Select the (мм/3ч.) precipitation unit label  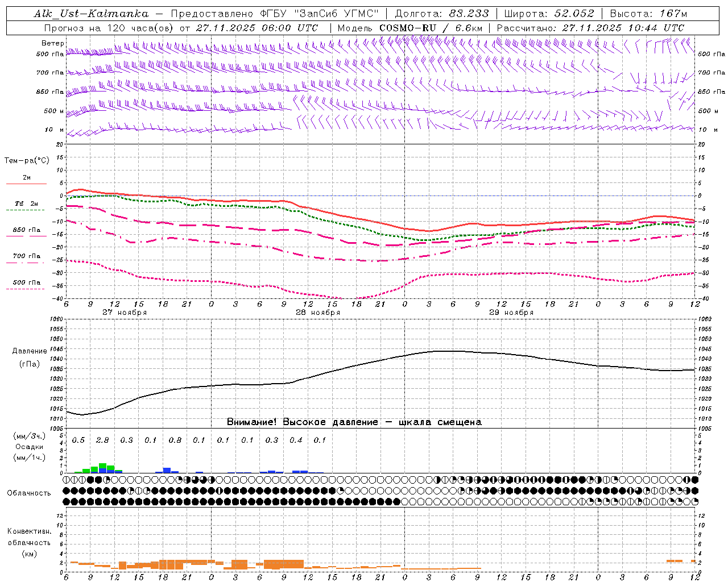(x=30, y=436)
